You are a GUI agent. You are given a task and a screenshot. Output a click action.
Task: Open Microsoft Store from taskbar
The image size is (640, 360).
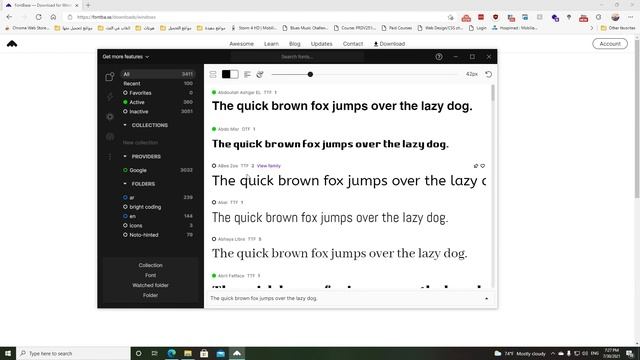point(204,353)
